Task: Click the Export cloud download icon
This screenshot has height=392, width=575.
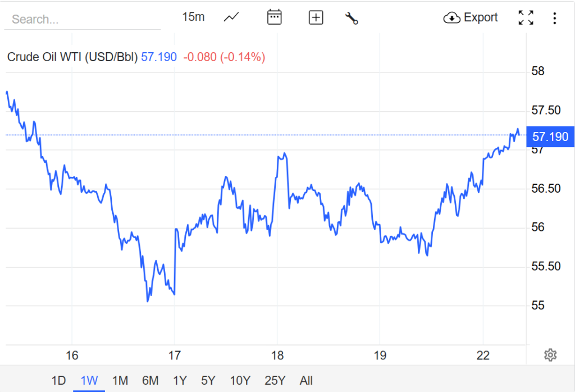Action: (452, 18)
